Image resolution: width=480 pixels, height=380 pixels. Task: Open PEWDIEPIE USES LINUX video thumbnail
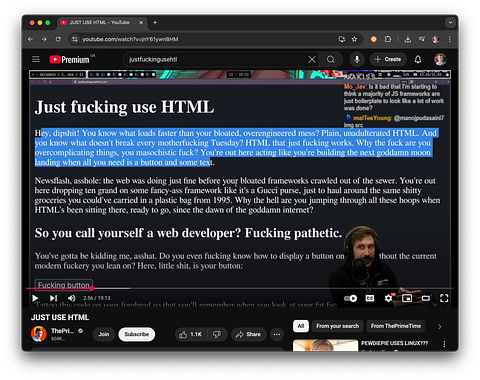[x=326, y=345]
